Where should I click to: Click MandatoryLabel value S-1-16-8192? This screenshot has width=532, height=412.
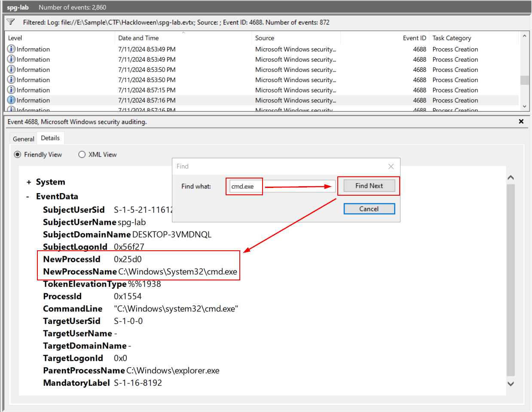tap(138, 383)
